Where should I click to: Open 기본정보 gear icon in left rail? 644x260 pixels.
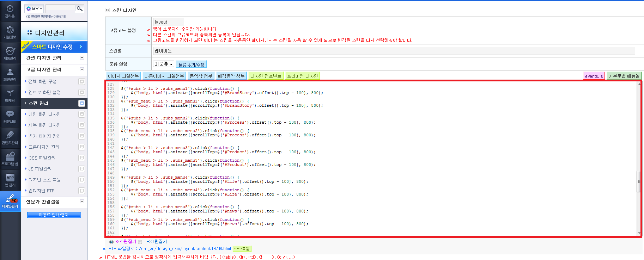point(10,32)
